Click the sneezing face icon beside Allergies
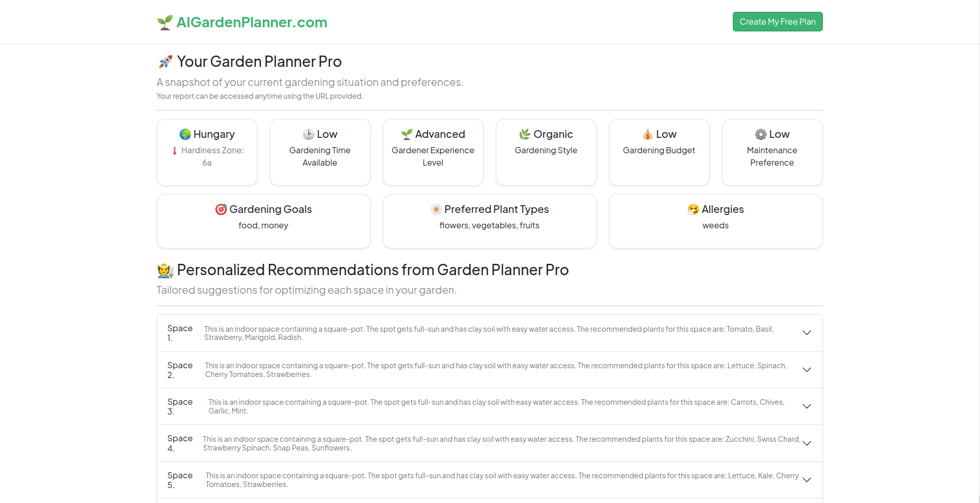The width and height of the screenshot is (980, 503). click(693, 209)
